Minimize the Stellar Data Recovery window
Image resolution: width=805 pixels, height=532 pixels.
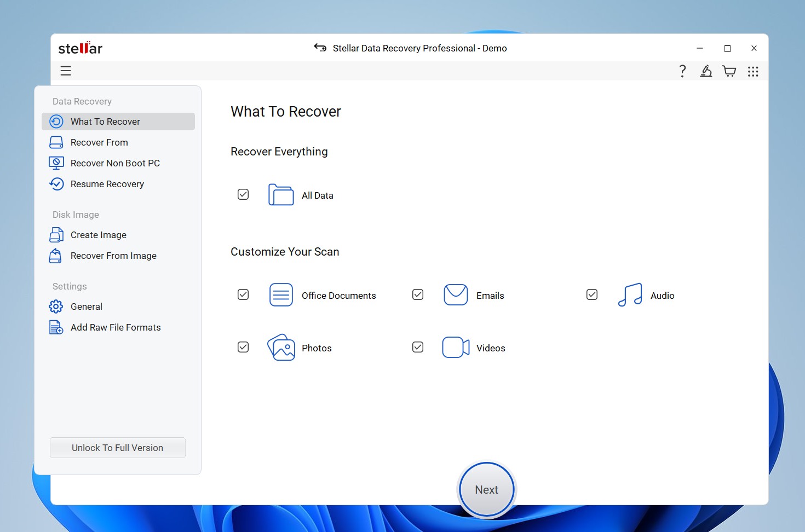click(700, 48)
